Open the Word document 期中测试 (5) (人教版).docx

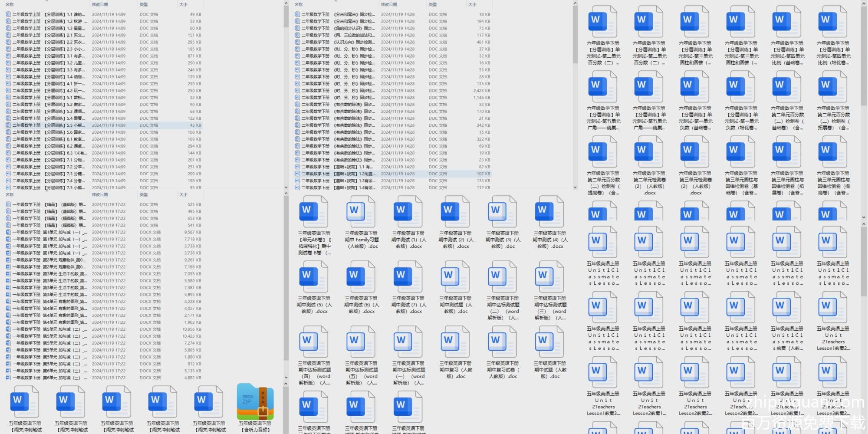pyautogui.click(x=313, y=277)
